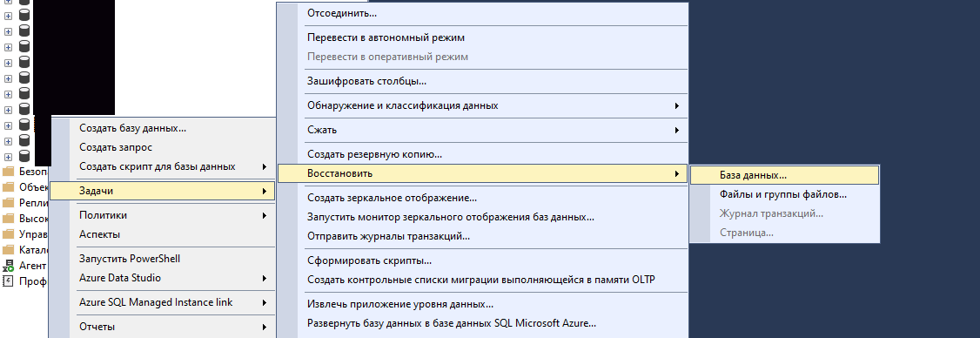Select Запустить PowerShell
Screen dimensions: 980x338
[x=162, y=259]
